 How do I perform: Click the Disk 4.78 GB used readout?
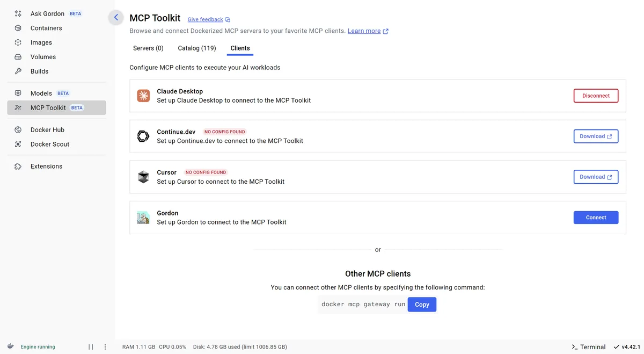point(239,347)
